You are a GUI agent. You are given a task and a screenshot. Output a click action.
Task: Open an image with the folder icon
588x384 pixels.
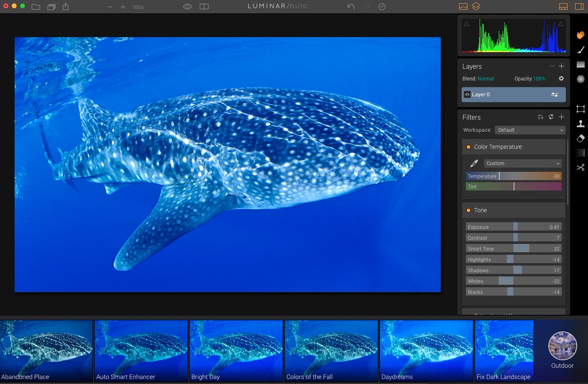[36, 7]
